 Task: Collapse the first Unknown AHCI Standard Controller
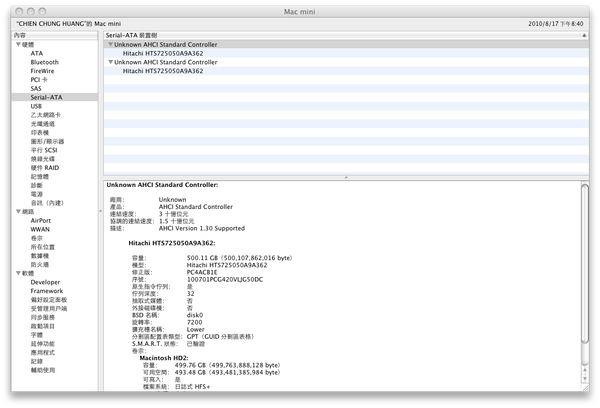click(110, 44)
